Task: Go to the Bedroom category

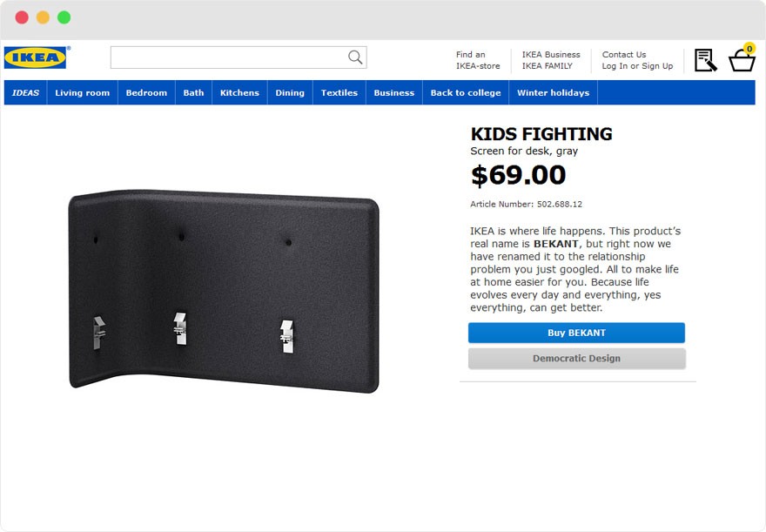Action: (x=146, y=93)
